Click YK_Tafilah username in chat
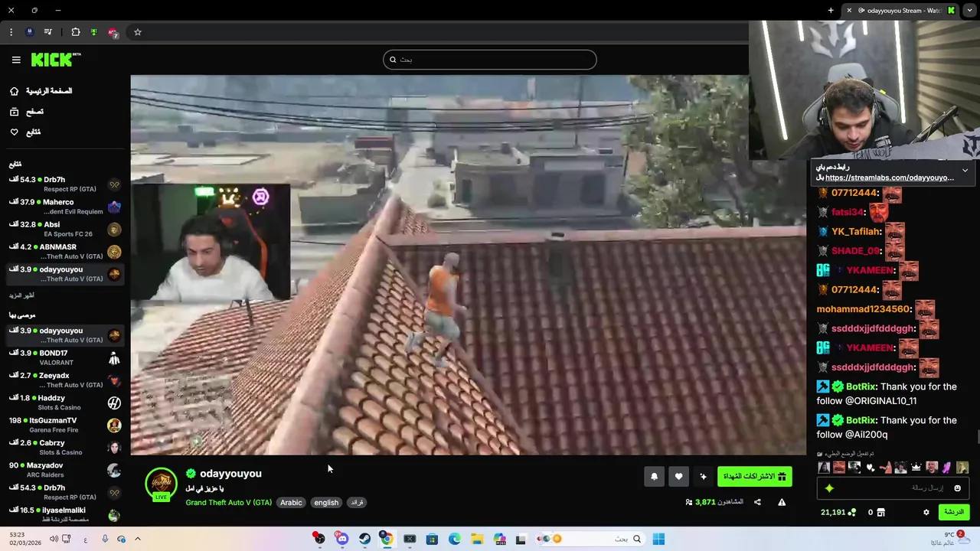The height and width of the screenshot is (551, 980). pyautogui.click(x=856, y=232)
